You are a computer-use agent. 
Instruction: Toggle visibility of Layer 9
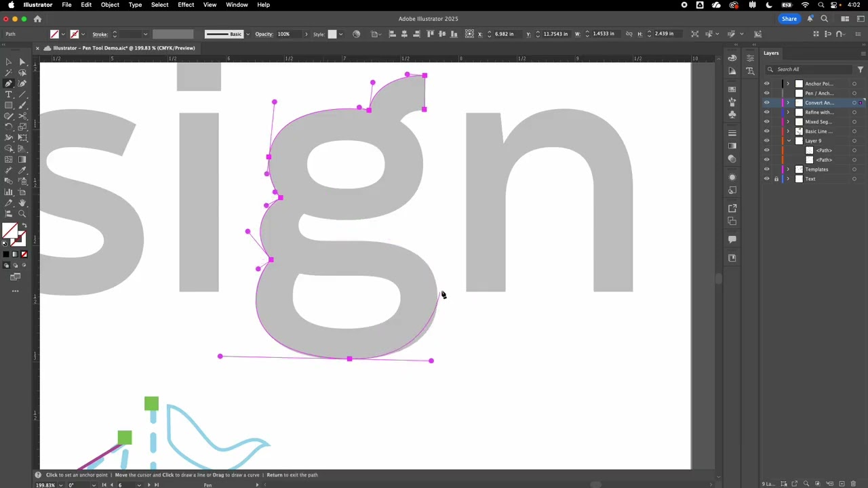pos(767,141)
